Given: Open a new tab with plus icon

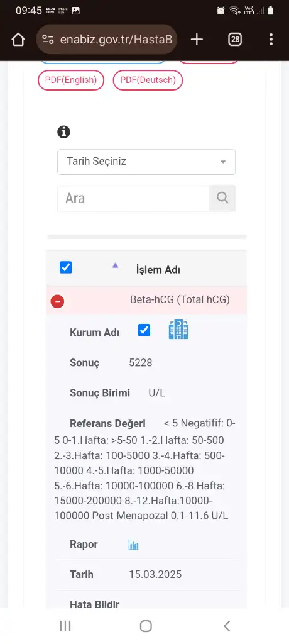Looking at the screenshot, I should (197, 40).
